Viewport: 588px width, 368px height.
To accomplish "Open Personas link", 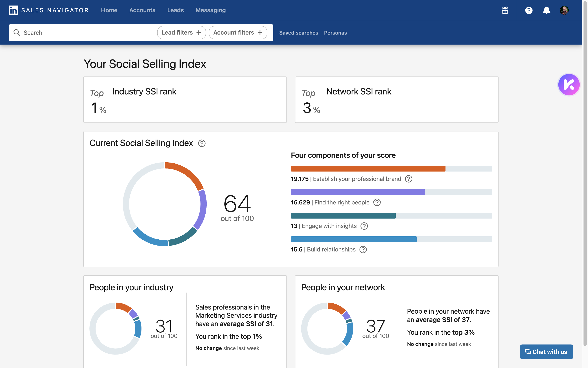I will tap(335, 33).
